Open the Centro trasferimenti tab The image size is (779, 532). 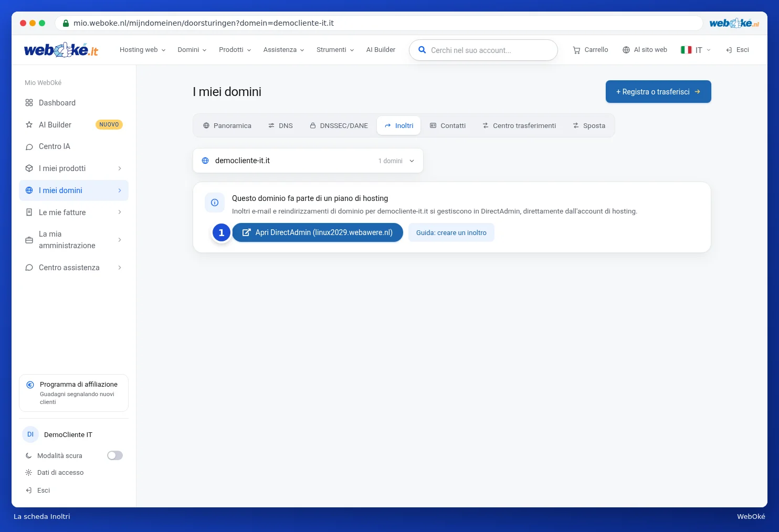click(519, 126)
